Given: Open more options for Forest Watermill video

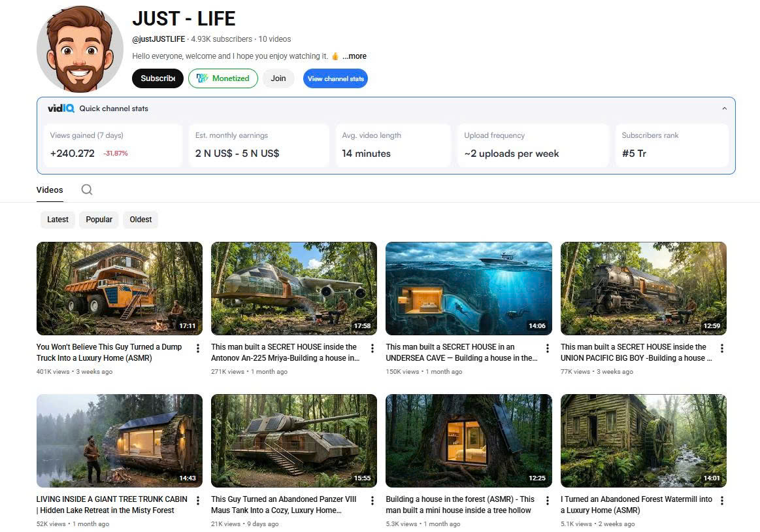Looking at the screenshot, I should coord(722,501).
